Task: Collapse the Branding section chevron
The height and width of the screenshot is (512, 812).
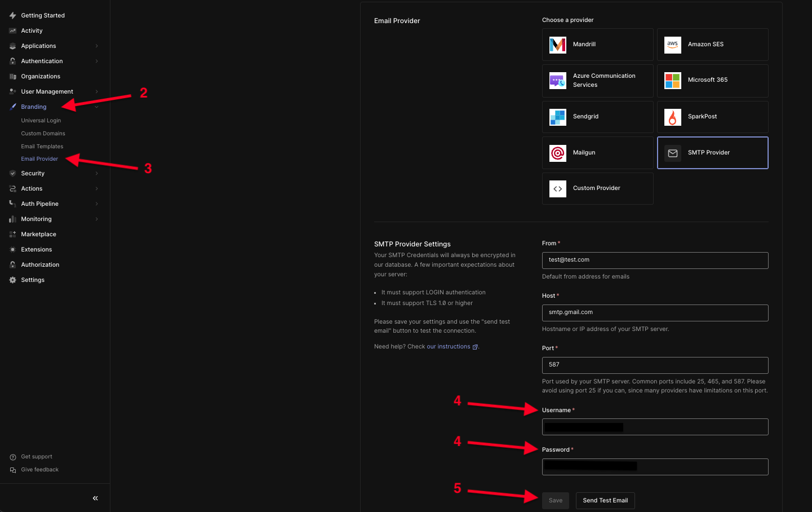Action: (97, 107)
